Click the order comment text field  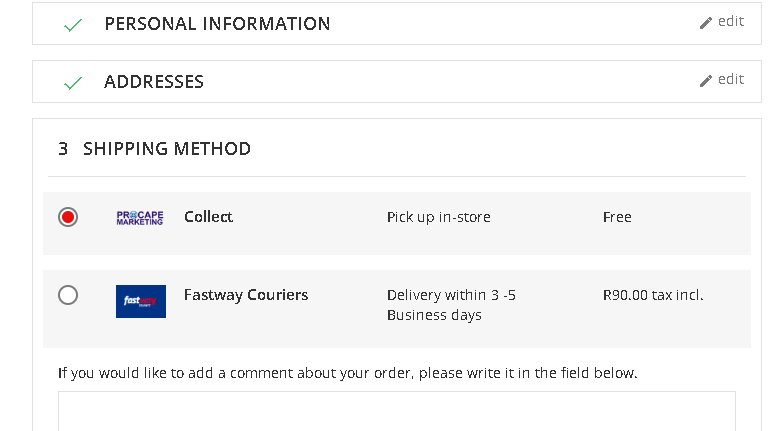tap(396, 411)
